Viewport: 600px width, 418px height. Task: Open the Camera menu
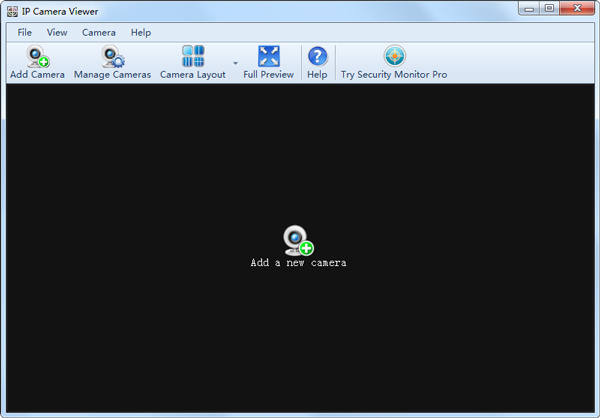coord(99,33)
